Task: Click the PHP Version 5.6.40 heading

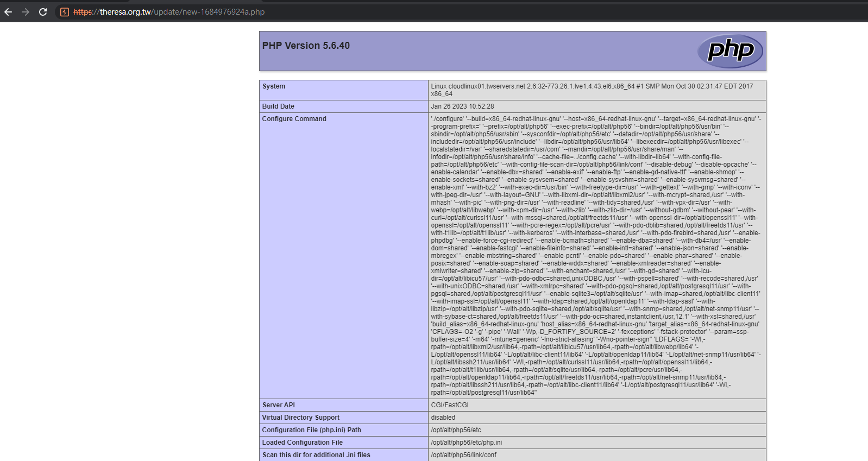Action: pyautogui.click(x=306, y=46)
